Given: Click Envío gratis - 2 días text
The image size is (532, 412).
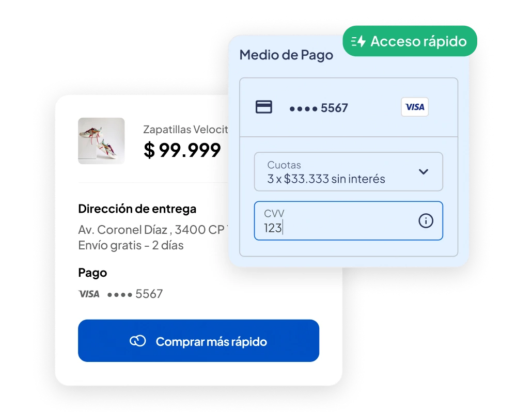Looking at the screenshot, I should coord(131,245).
